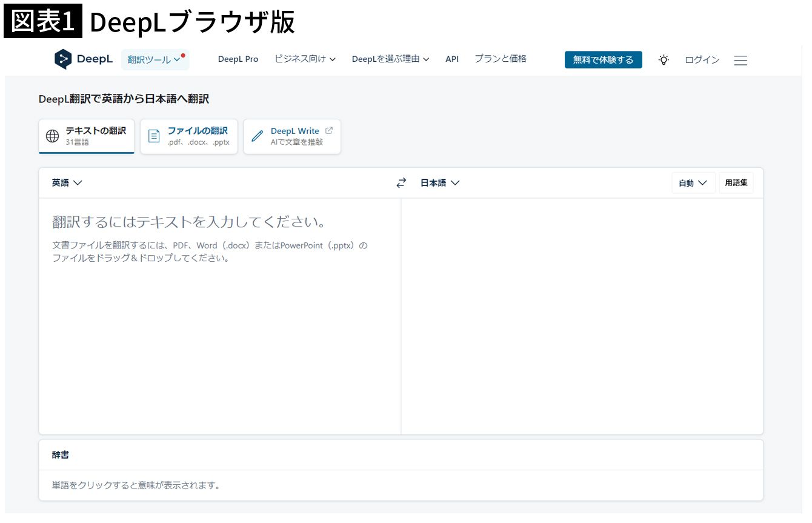Click the swap languages arrows icon

(401, 183)
